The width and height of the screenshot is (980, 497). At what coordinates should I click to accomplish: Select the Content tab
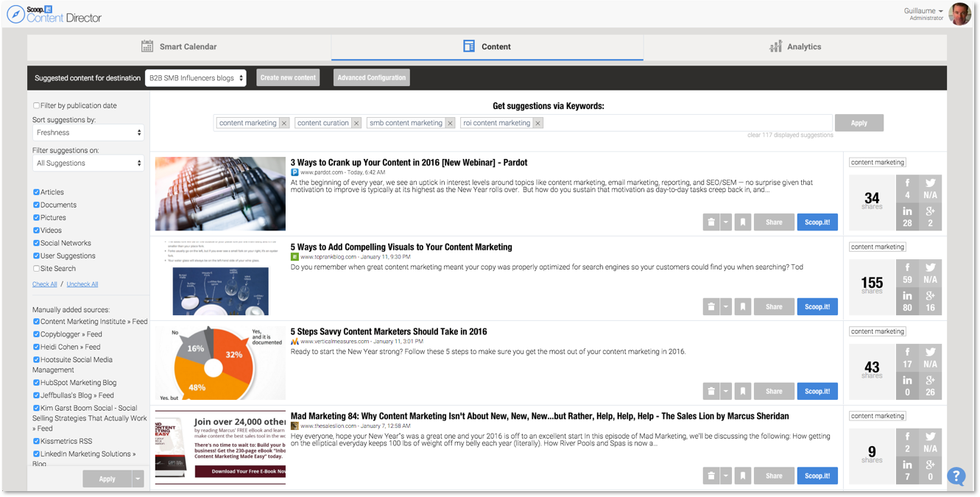(487, 47)
